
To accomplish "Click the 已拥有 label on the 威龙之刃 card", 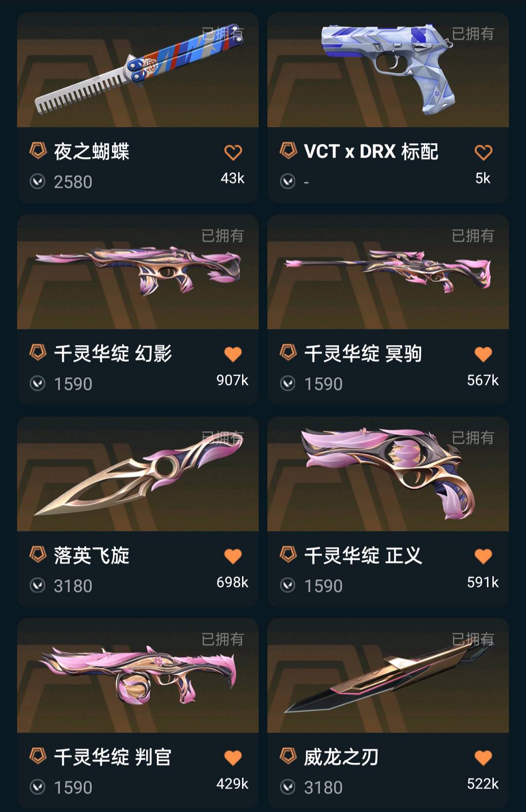I will point(472,639).
